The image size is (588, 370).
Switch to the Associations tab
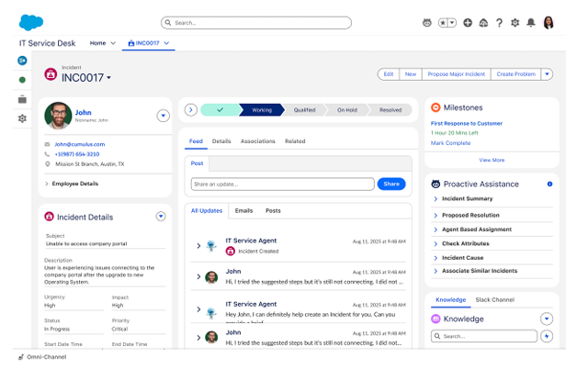tap(257, 141)
